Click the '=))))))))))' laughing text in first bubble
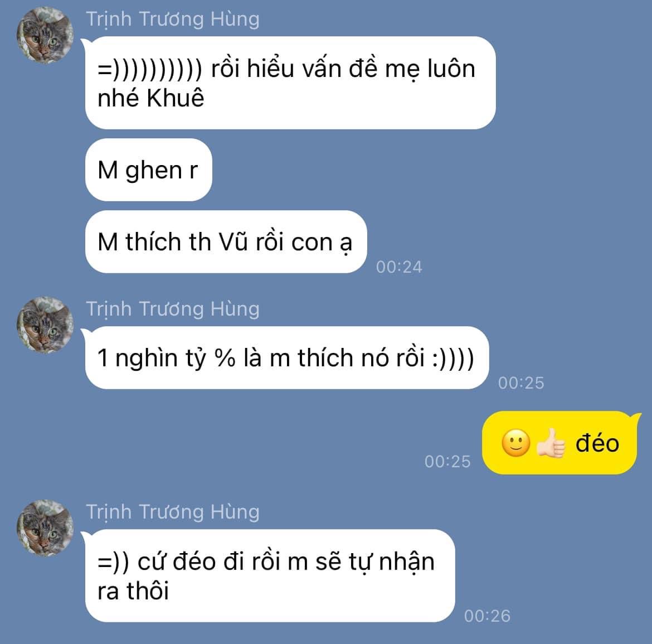652x644 pixels. (x=150, y=69)
